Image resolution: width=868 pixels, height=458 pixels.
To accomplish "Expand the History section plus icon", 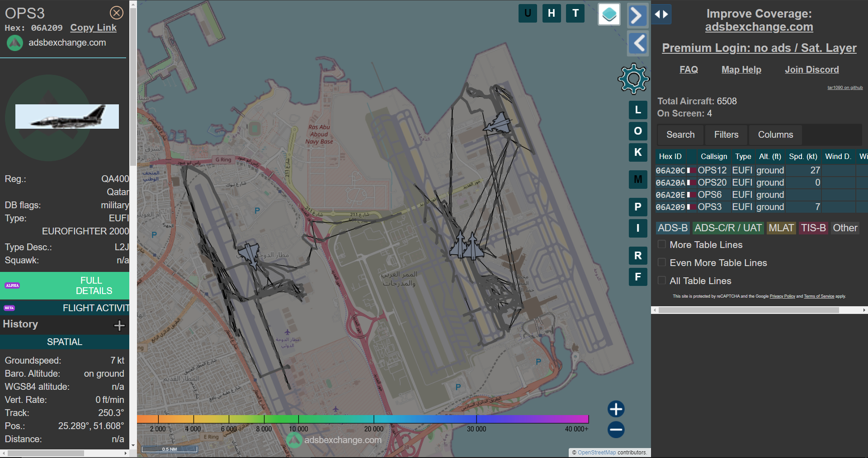I will click(119, 325).
